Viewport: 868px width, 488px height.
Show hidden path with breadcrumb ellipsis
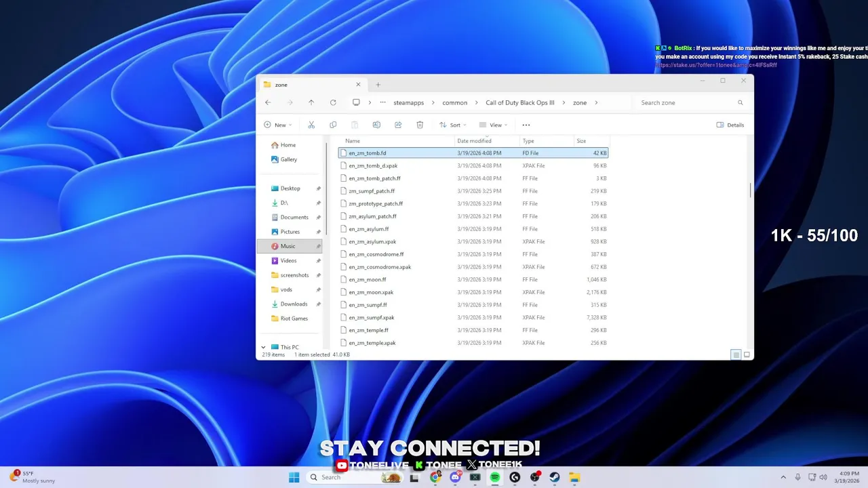coord(382,102)
